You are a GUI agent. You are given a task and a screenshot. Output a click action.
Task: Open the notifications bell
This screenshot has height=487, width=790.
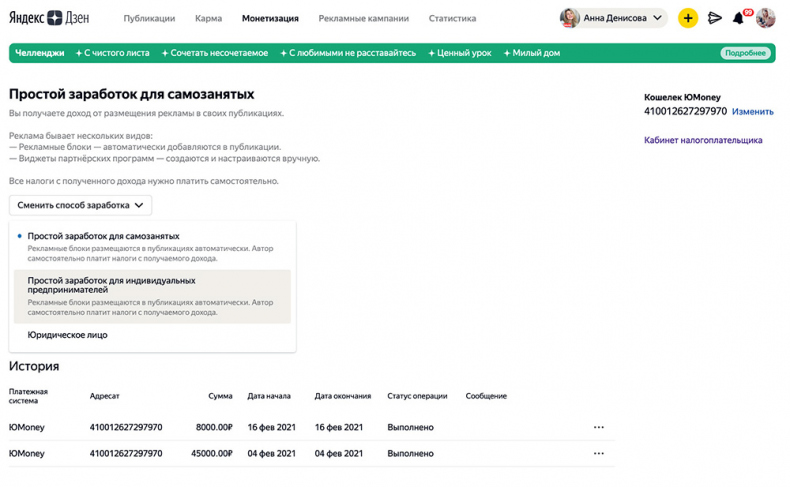click(x=739, y=18)
